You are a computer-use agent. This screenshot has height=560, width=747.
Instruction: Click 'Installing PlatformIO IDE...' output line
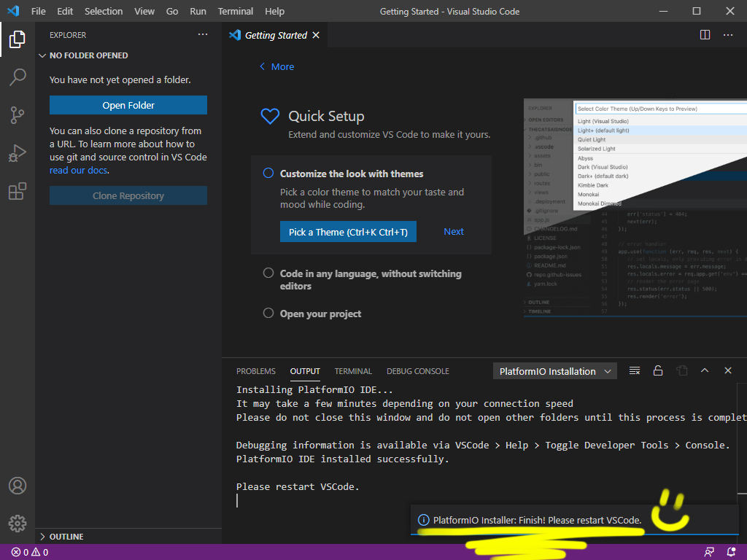(314, 389)
